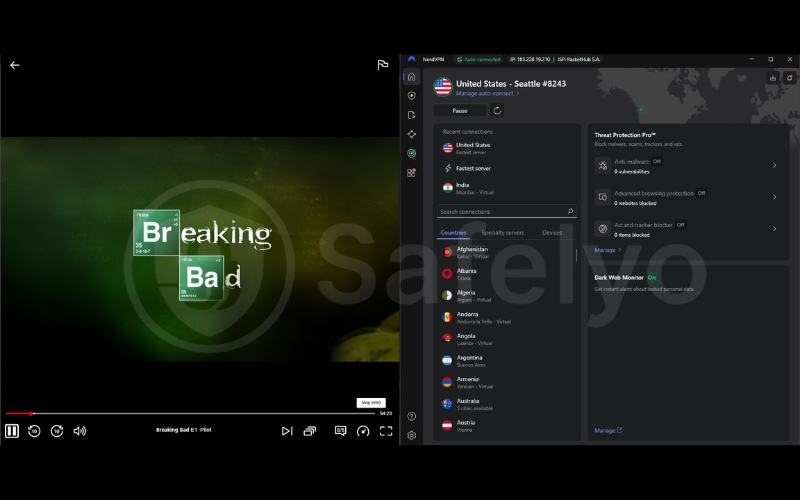Pause the Netflix video playback
This screenshot has height=500, width=800.
coord(12,431)
